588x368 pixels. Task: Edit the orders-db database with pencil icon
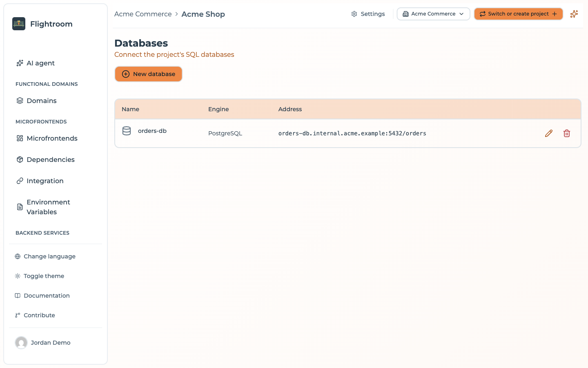point(549,133)
